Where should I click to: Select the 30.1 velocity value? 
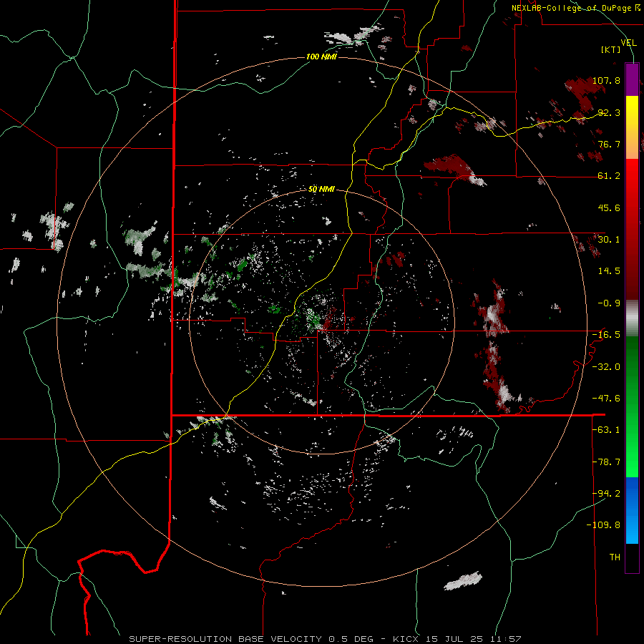coord(609,240)
